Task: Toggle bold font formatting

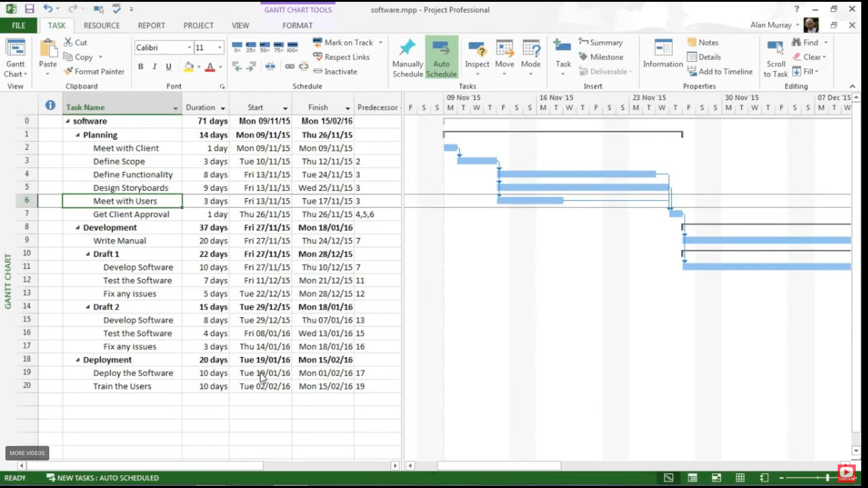Action: pyautogui.click(x=141, y=67)
